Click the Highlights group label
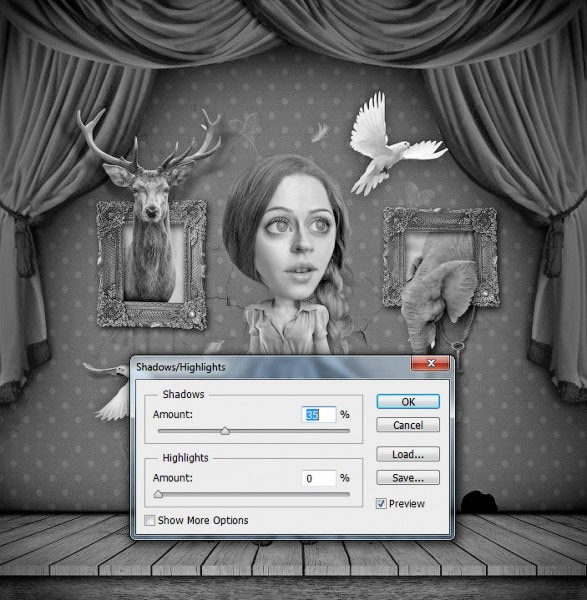This screenshot has height=600, width=587. pyautogui.click(x=185, y=458)
